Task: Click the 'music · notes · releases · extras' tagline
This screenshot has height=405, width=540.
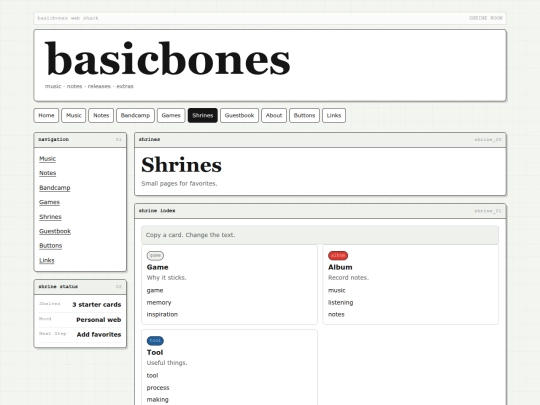Action: 89,86
